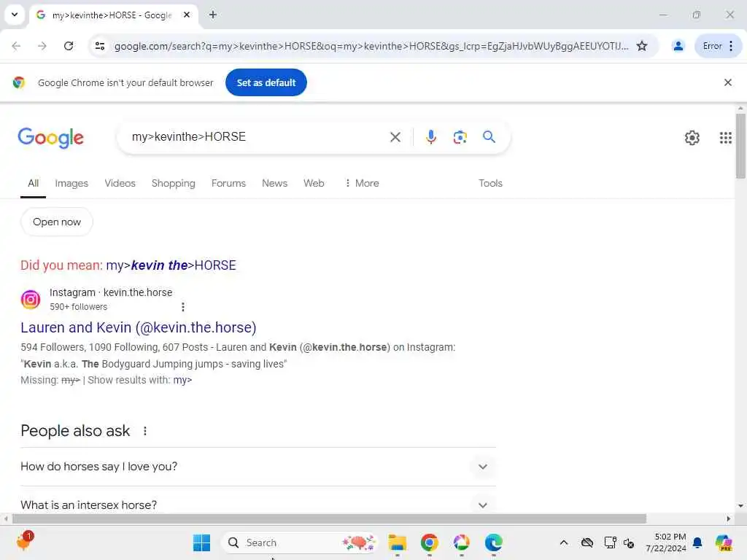Open the More search filters dropdown
Screen dimensions: 747x560
click(x=362, y=183)
